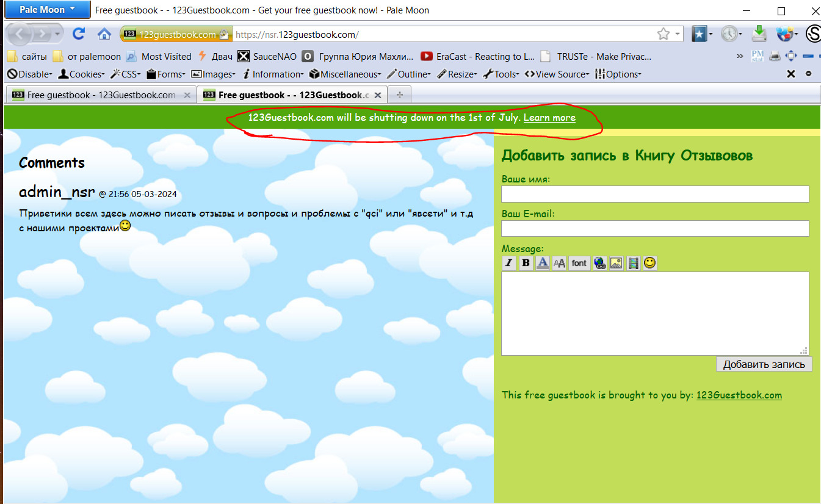Expand the Resize developer menu
821x504 pixels.
tap(457, 74)
